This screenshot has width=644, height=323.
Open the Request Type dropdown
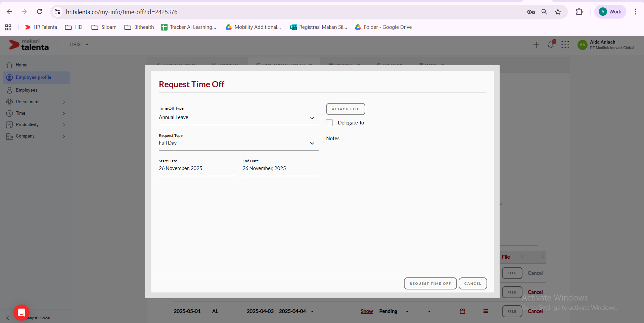pos(238,143)
